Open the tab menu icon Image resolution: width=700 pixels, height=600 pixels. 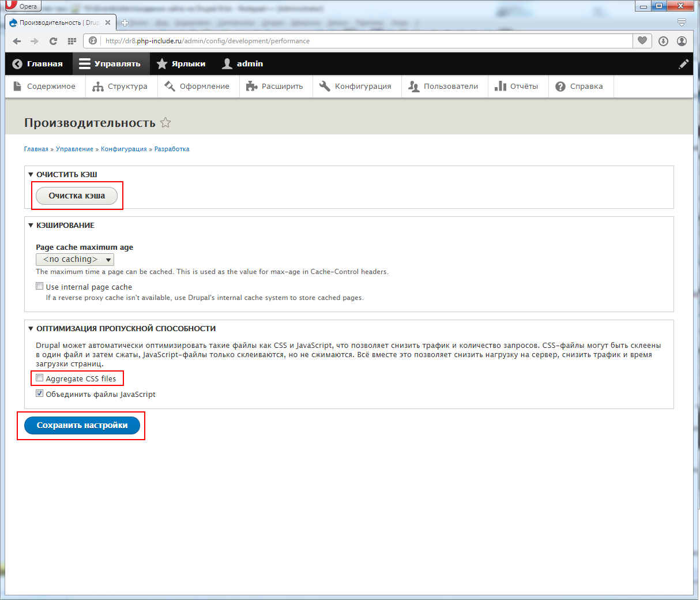(682, 22)
